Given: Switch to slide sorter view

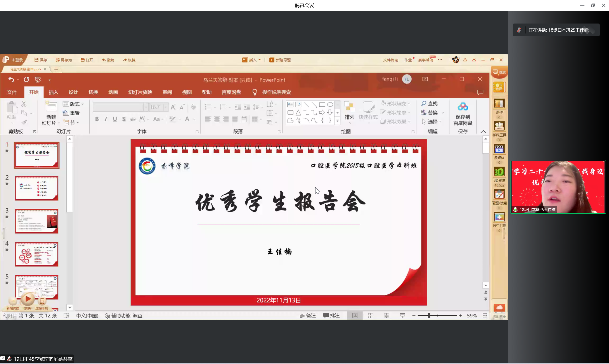Looking at the screenshot, I should [371, 316].
